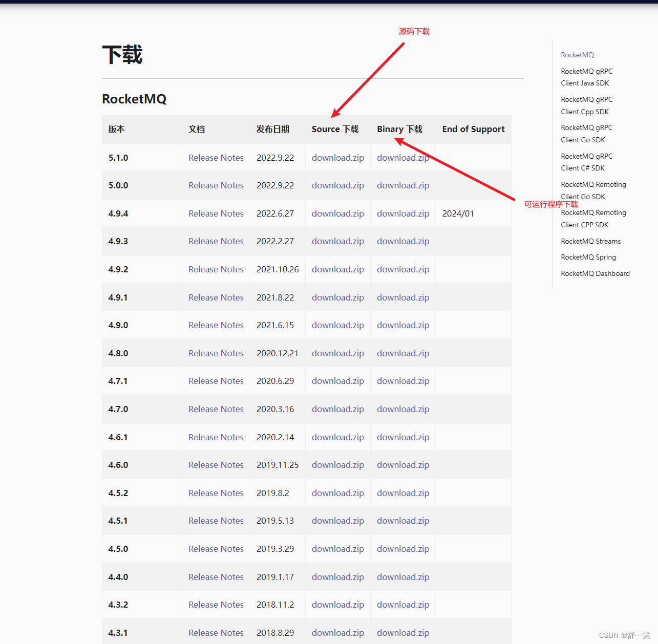
Task: Download source zip for version 4.9.4
Action: click(337, 213)
